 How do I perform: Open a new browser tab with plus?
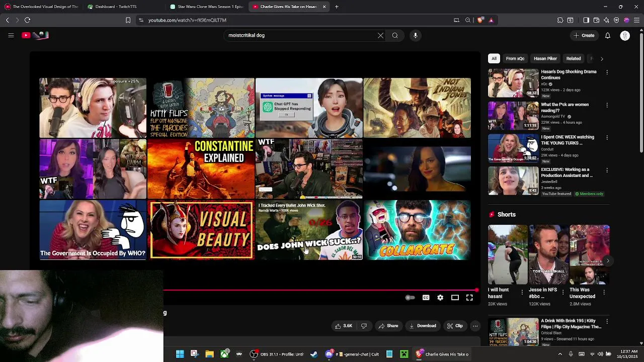(x=337, y=7)
